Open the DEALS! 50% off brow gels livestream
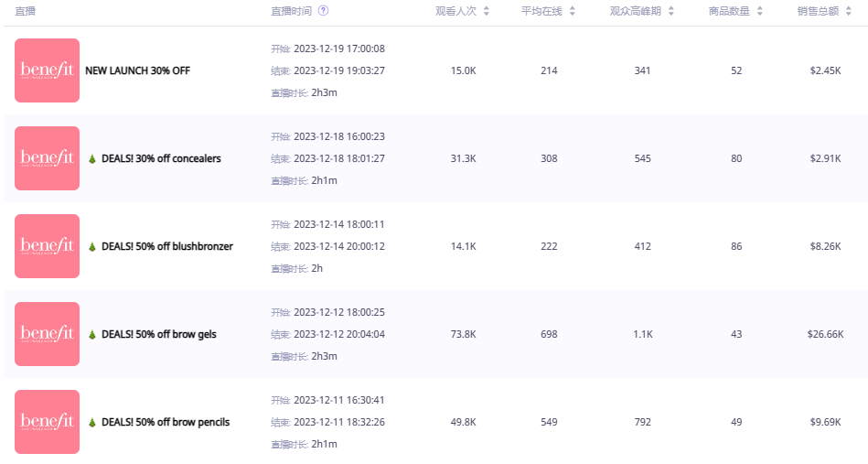868x464 pixels. tap(159, 334)
